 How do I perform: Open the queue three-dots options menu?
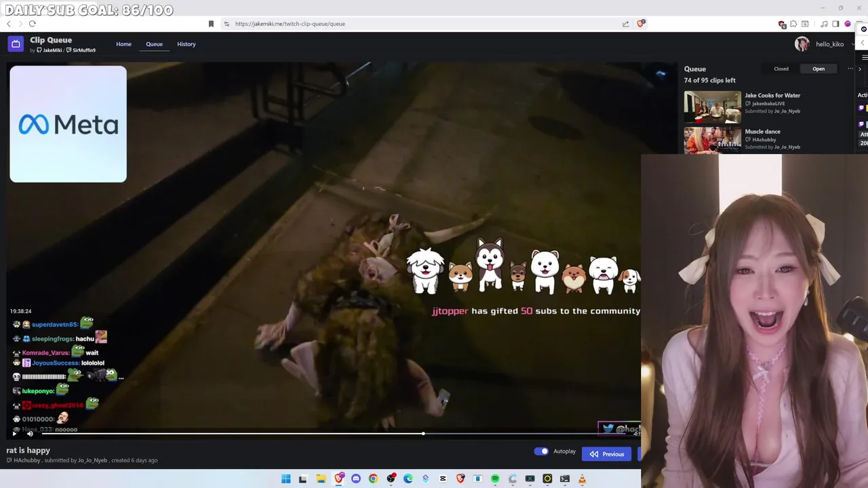850,68
